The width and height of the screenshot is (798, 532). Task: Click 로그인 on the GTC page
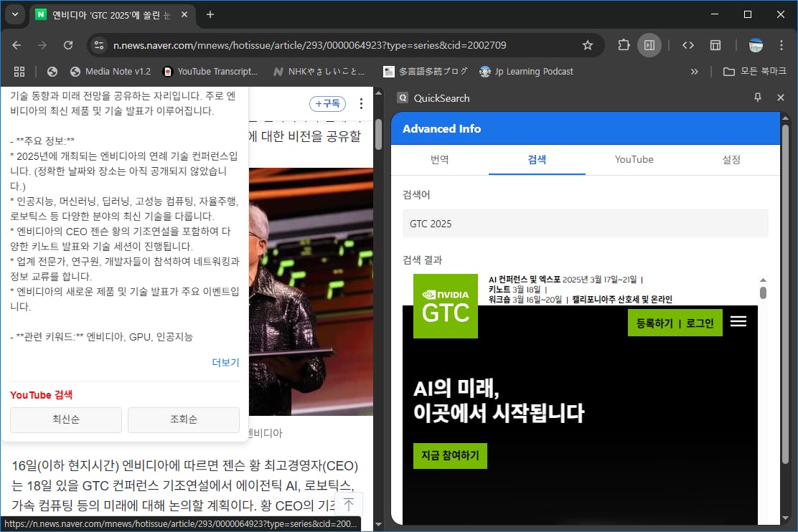(x=700, y=323)
